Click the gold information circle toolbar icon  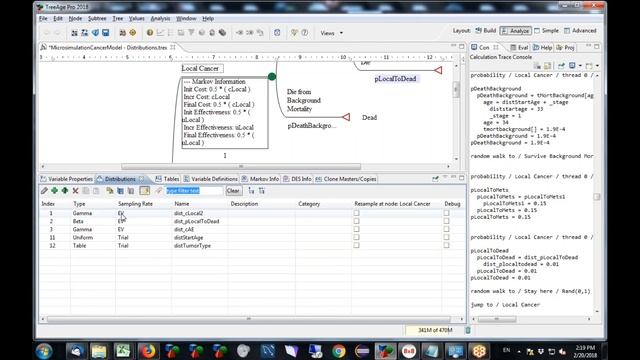pos(150,33)
